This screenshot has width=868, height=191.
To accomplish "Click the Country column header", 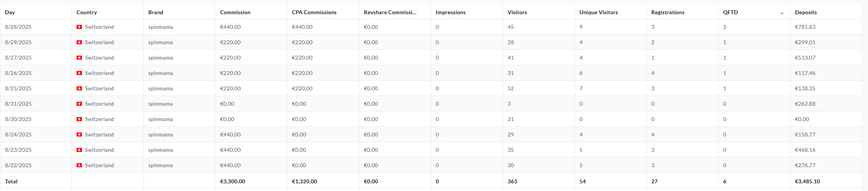I will (87, 12).
